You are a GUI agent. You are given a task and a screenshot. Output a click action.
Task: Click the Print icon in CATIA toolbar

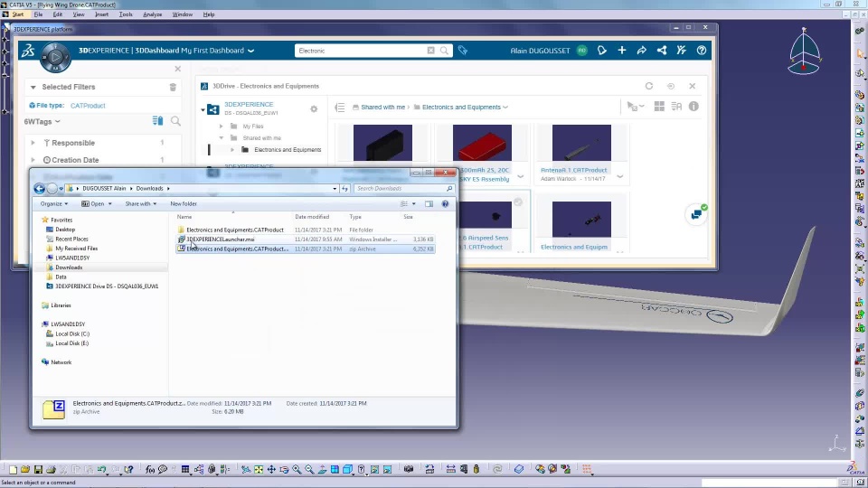coord(51,469)
